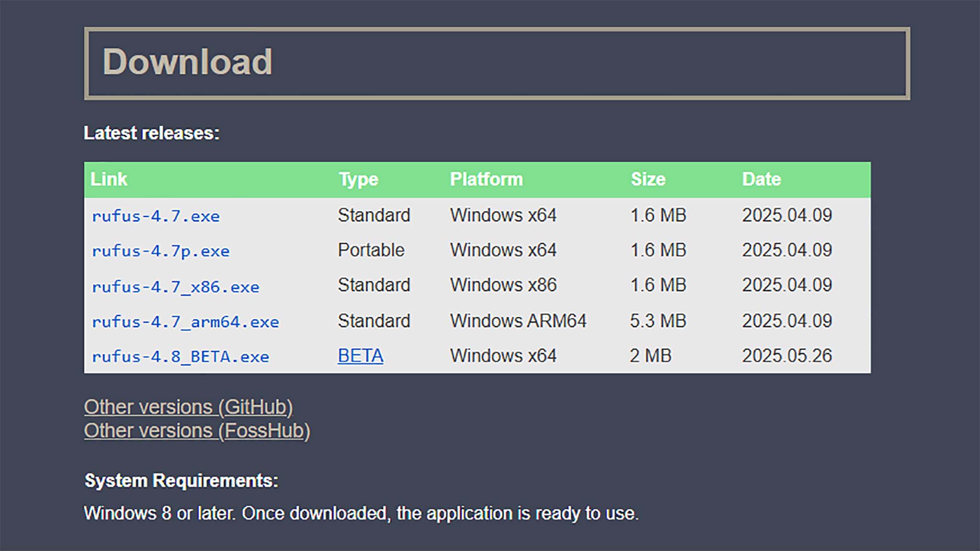Open Other versions (GitHub) link
980x551 pixels.
189,407
